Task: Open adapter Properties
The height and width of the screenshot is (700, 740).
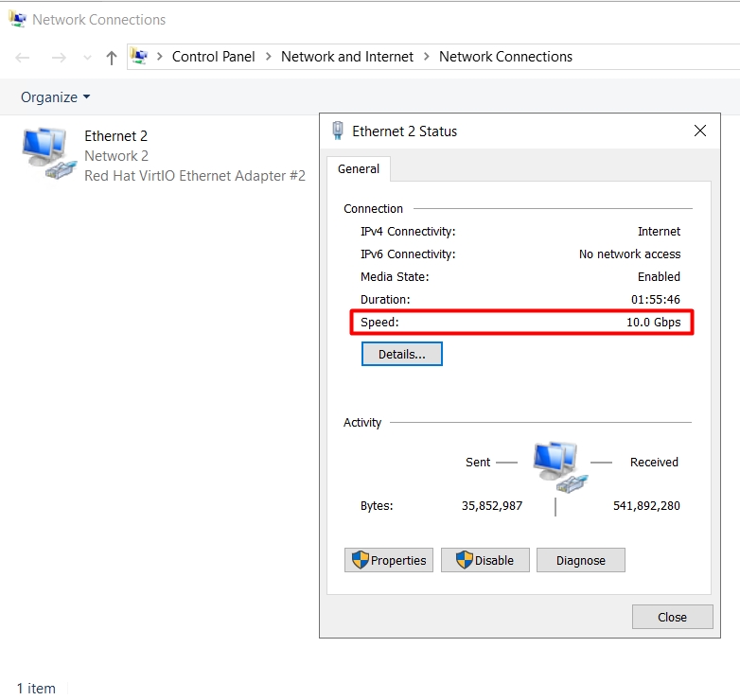Action: coord(389,560)
